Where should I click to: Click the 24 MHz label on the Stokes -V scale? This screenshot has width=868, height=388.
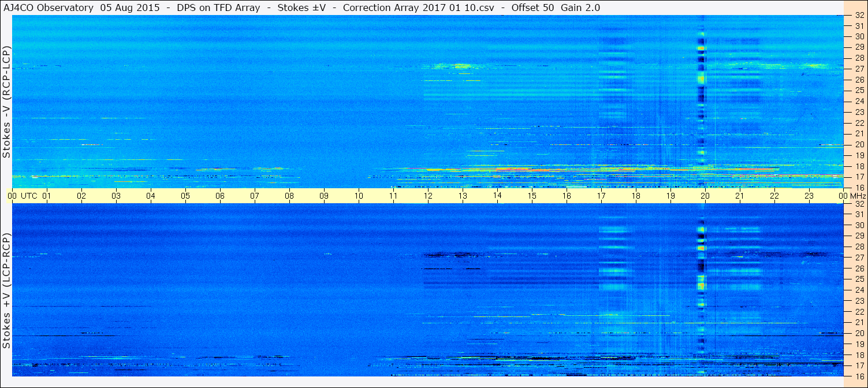pyautogui.click(x=859, y=101)
